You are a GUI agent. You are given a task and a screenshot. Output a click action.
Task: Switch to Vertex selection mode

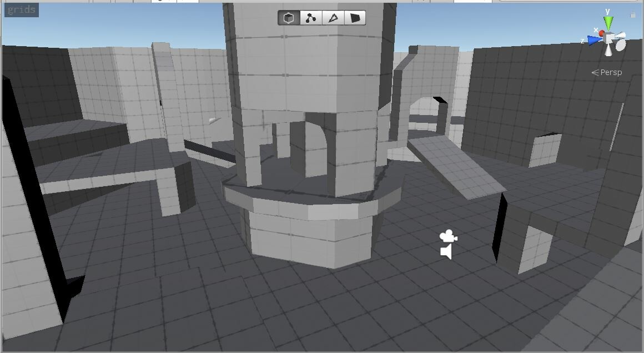click(x=310, y=17)
